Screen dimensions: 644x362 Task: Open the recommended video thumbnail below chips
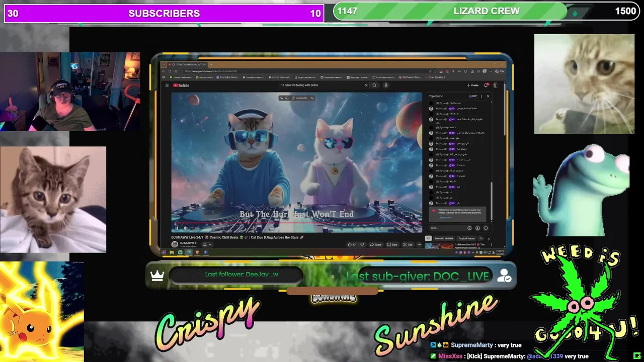click(x=439, y=245)
